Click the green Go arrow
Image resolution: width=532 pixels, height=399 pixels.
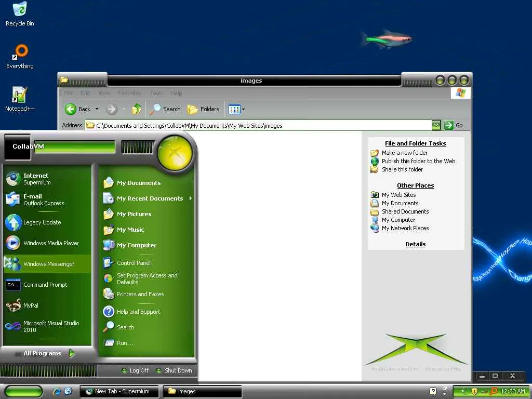point(448,125)
